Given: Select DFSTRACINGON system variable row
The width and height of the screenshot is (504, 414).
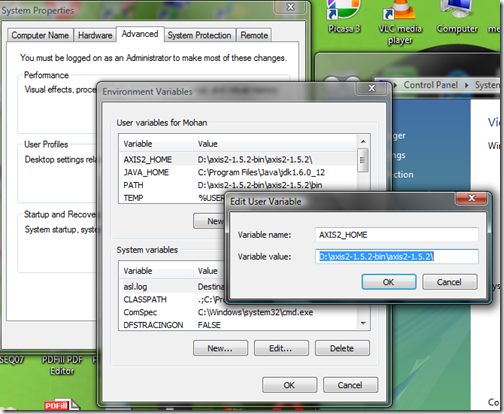Looking at the screenshot, I should [238, 325].
